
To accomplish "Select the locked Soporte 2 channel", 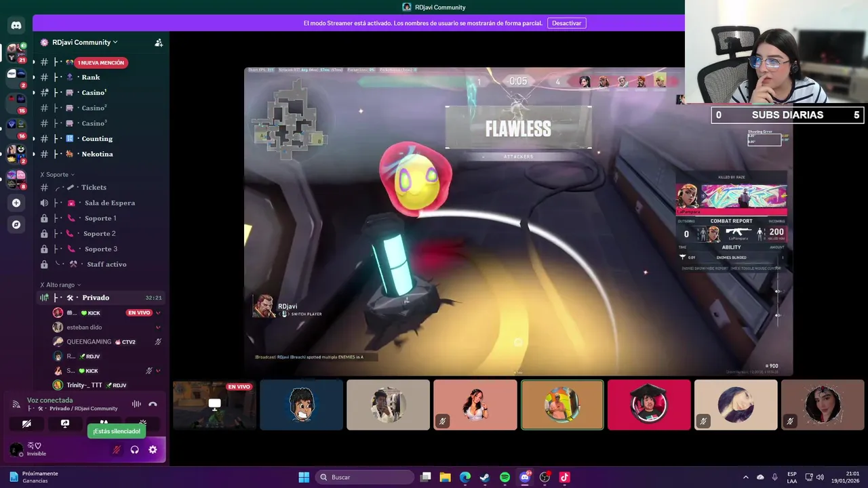I will 102,233.
